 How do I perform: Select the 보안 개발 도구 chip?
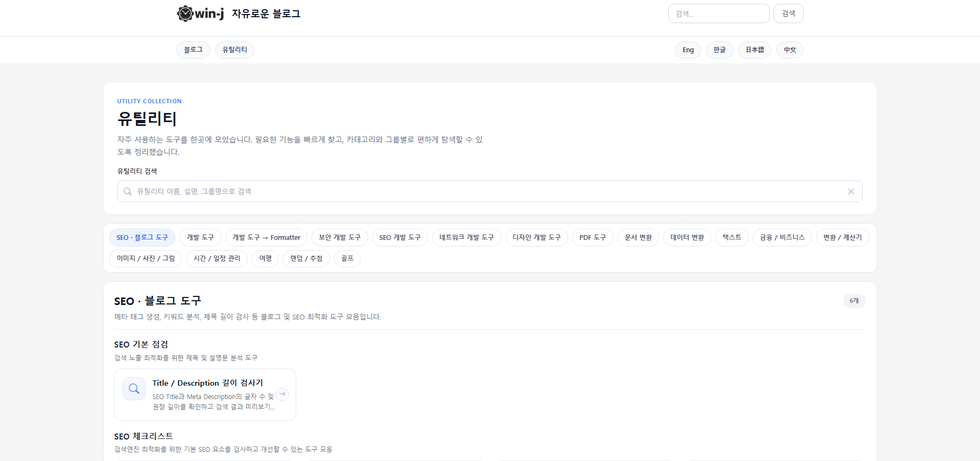tap(340, 237)
